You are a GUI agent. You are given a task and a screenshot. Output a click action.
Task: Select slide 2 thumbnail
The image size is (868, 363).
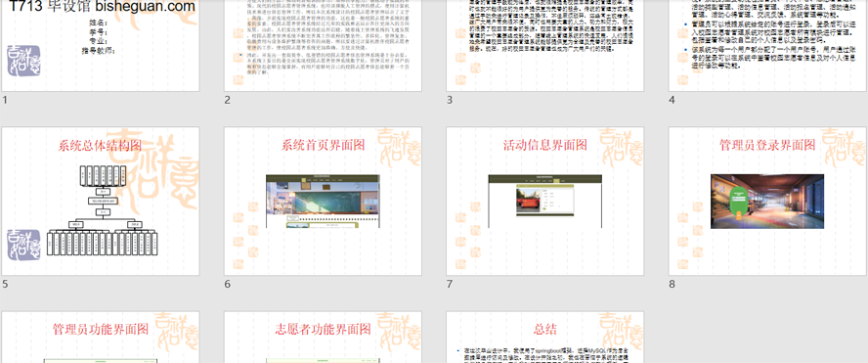click(323, 45)
